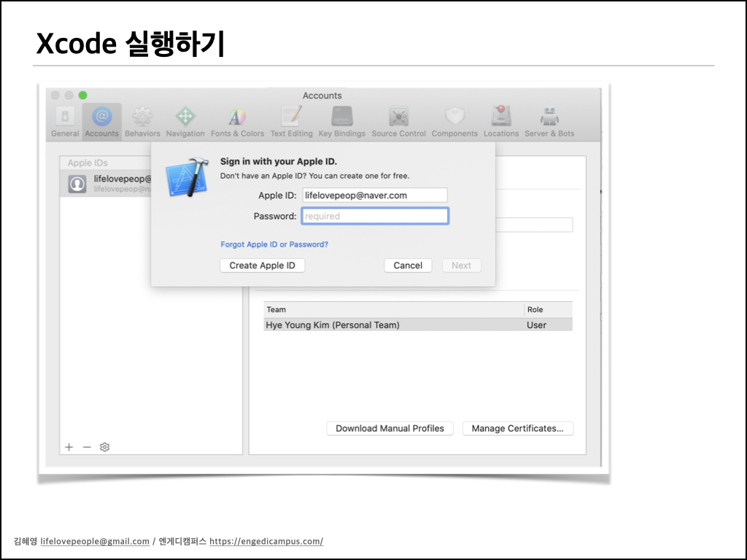Click the 'Sign in with your Apple ID.' heading

click(278, 161)
